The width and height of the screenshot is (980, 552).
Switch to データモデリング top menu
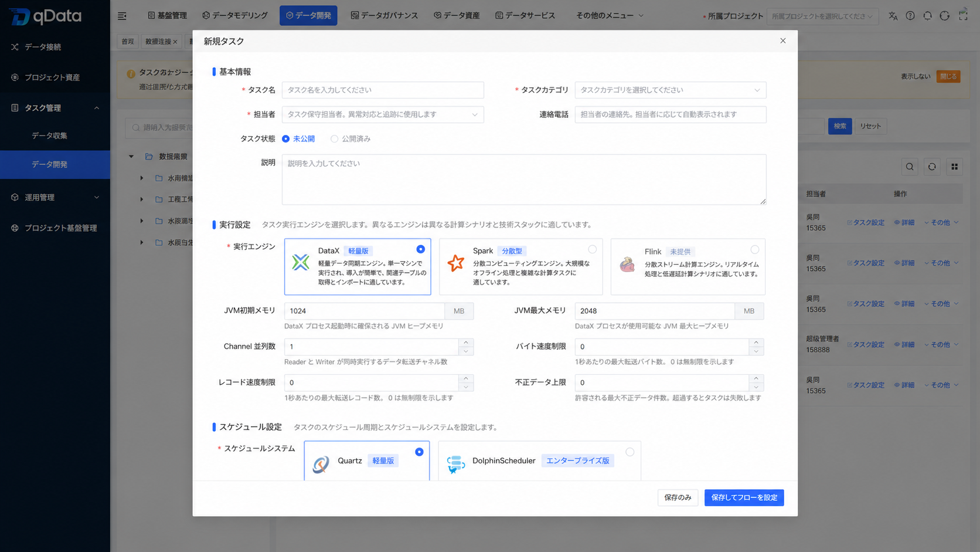(234, 16)
